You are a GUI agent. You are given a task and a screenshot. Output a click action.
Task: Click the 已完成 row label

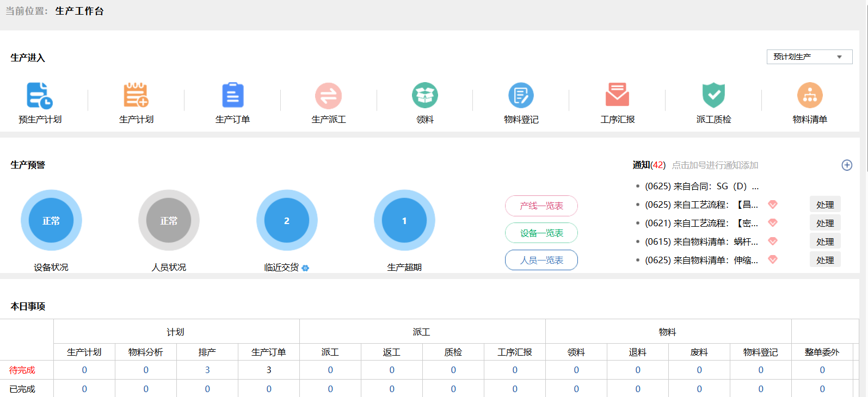(x=22, y=389)
